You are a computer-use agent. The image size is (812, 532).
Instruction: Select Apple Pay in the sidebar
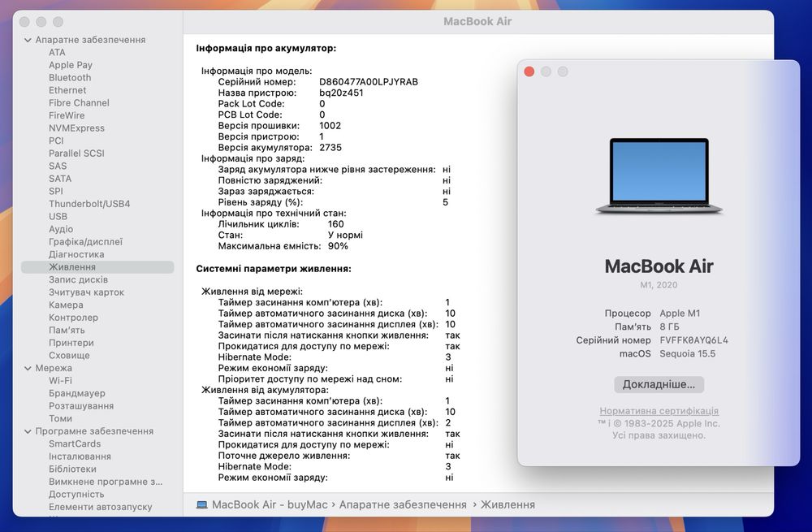coord(71,65)
